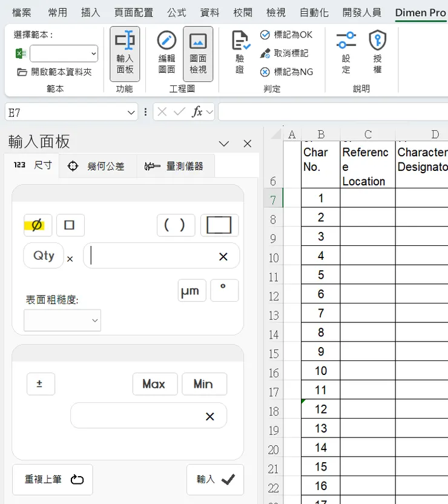448x504 pixels.
Task: Open the 公式 Formulas ribbon tab
Action: 176,13
